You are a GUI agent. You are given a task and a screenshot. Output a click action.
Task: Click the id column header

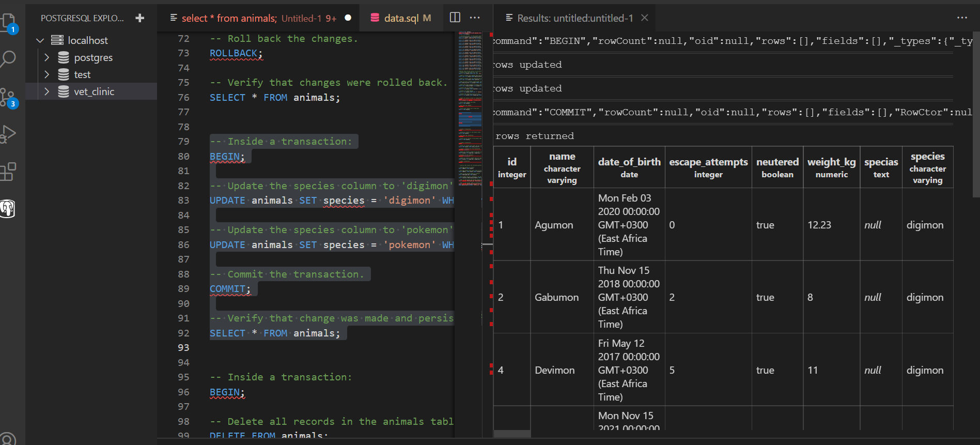point(512,167)
